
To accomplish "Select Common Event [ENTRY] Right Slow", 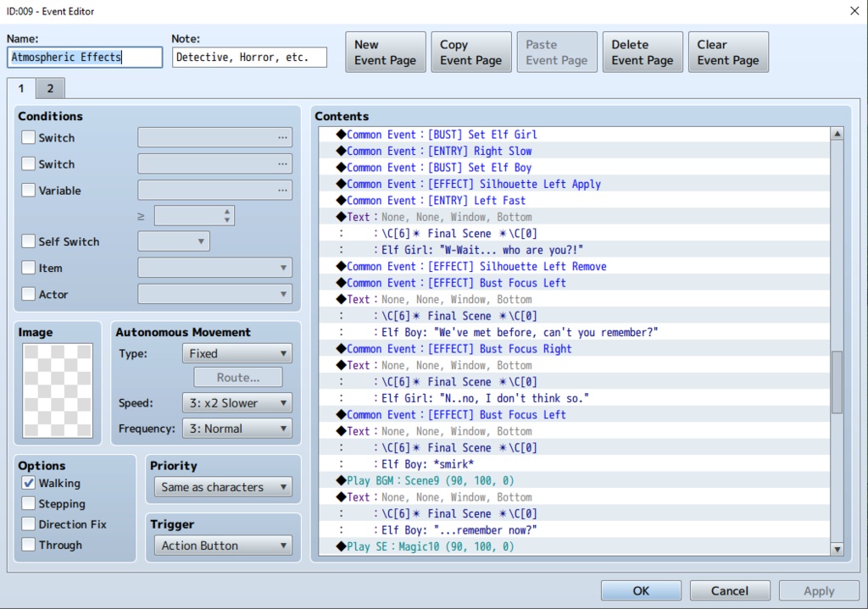I will point(574,151).
